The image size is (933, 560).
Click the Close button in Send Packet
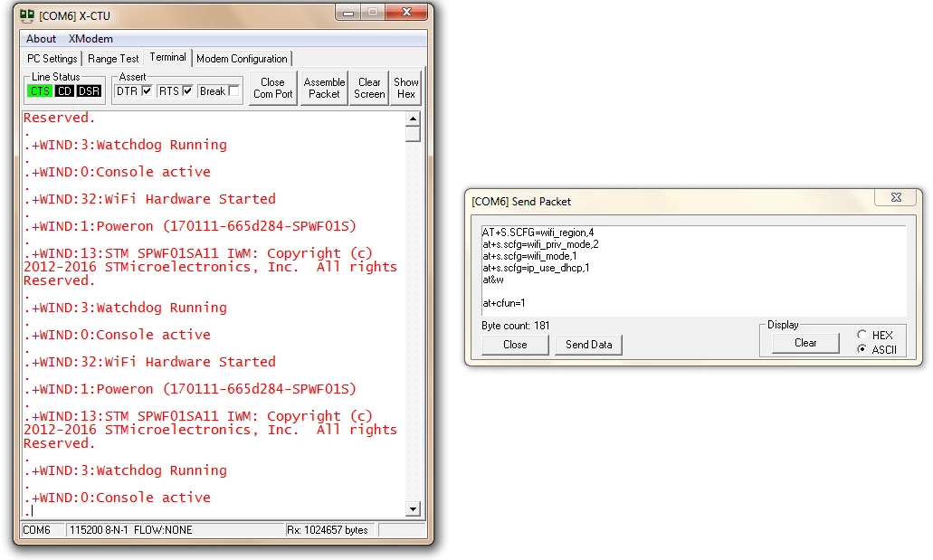click(x=515, y=345)
